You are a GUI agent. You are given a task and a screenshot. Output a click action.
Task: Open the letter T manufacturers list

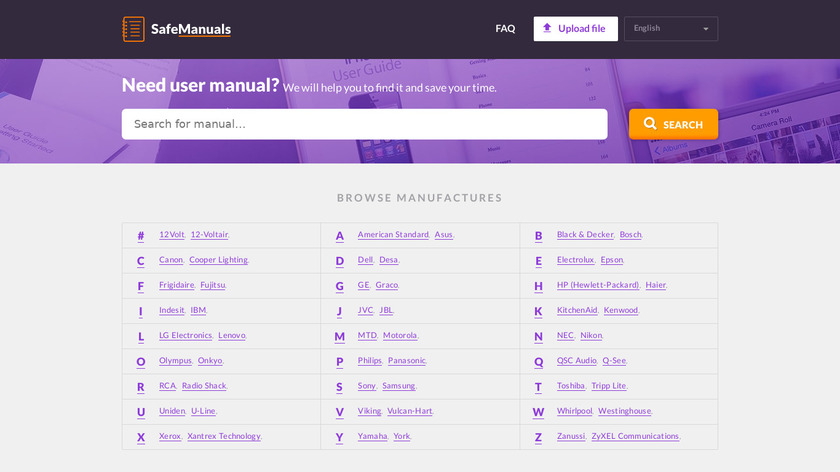[x=538, y=387]
